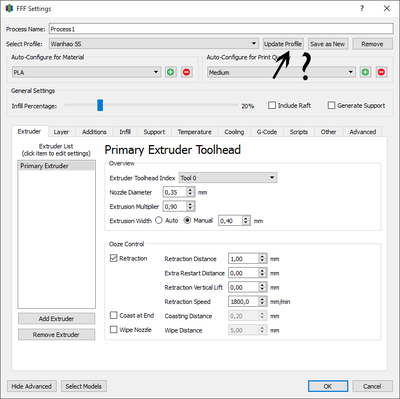Click the Retraction Distance value field 1,00
Viewport: 400px width, 399px height.
[x=244, y=259]
